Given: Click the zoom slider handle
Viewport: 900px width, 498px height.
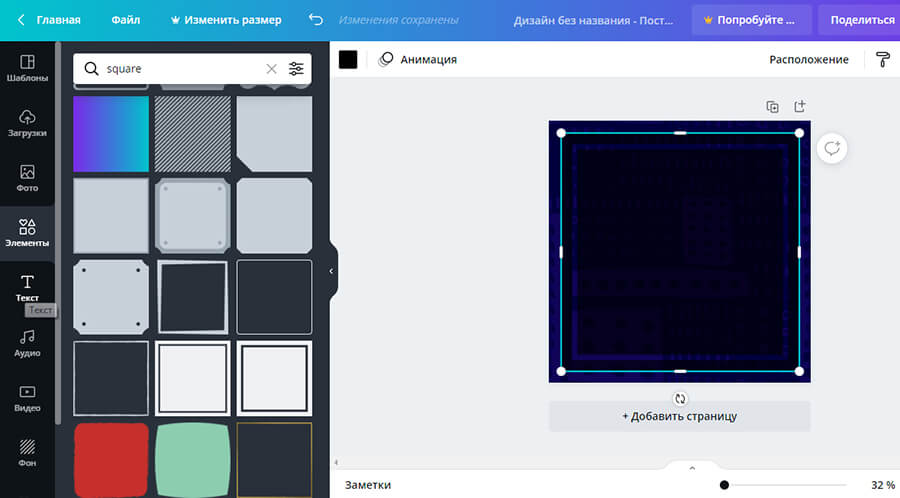Looking at the screenshot, I should (x=724, y=485).
